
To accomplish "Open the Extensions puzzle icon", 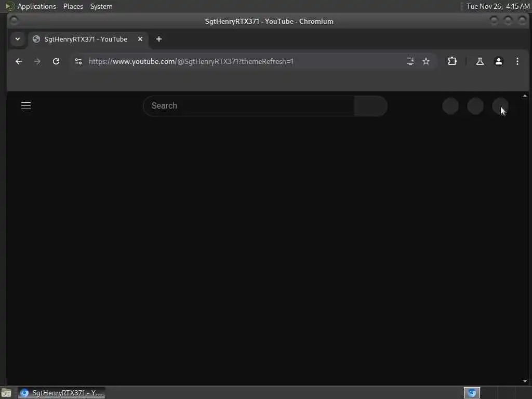I will coord(452,61).
